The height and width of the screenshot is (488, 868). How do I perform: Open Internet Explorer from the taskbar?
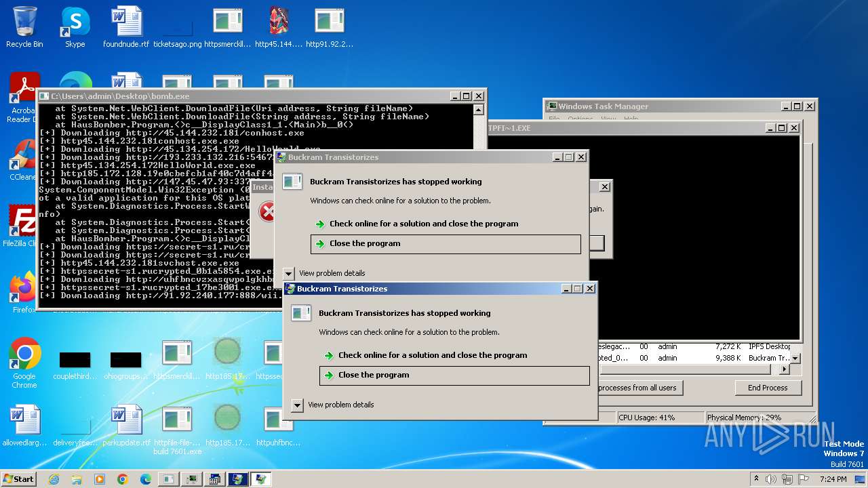point(54,479)
